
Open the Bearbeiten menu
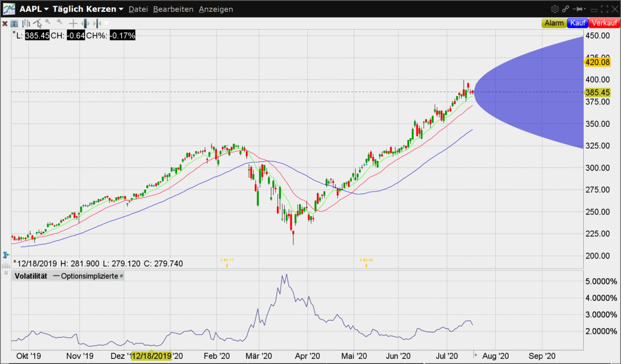pyautogui.click(x=173, y=9)
